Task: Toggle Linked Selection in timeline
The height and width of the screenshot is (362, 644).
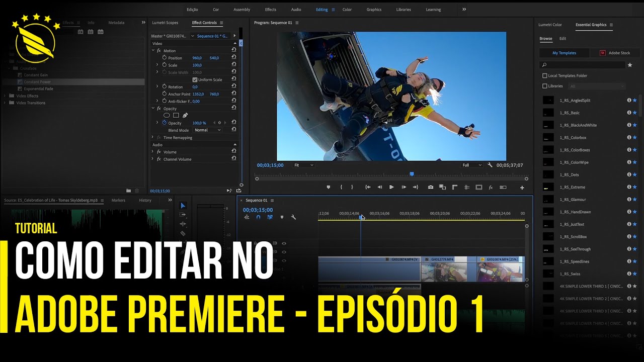Action: 270,217
